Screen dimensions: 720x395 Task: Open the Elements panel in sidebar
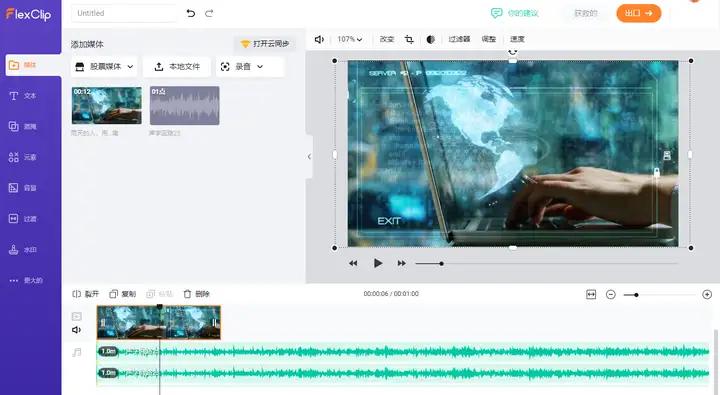tap(22, 157)
